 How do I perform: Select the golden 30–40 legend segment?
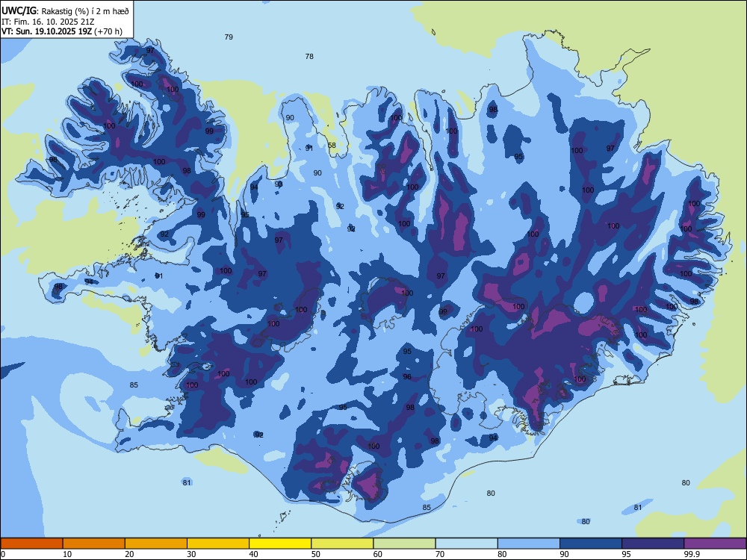click(x=218, y=544)
